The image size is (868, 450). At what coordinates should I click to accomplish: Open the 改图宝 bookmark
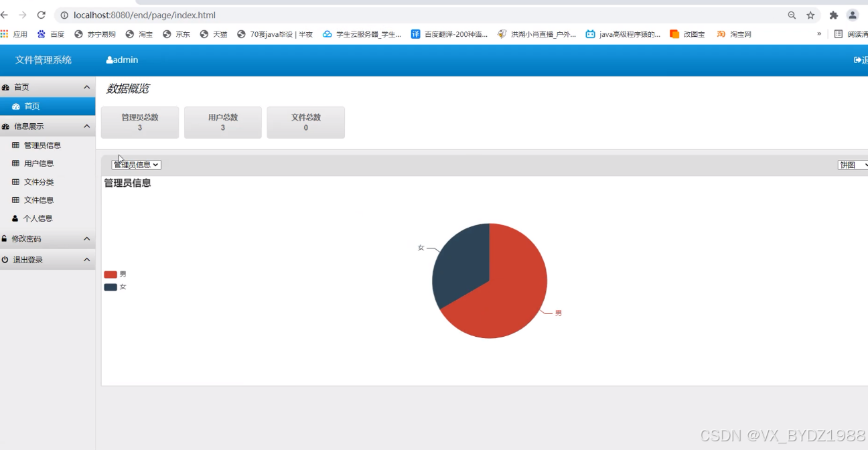click(x=687, y=33)
